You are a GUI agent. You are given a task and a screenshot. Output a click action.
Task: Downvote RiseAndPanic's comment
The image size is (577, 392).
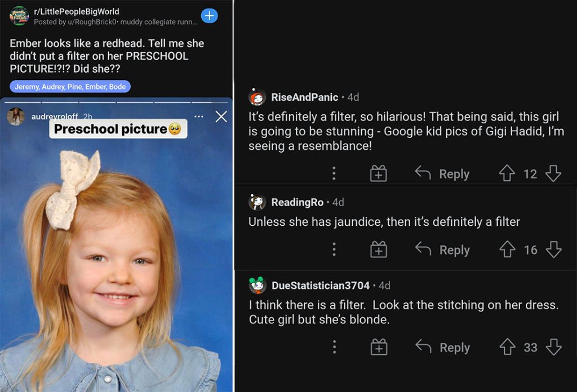553,174
